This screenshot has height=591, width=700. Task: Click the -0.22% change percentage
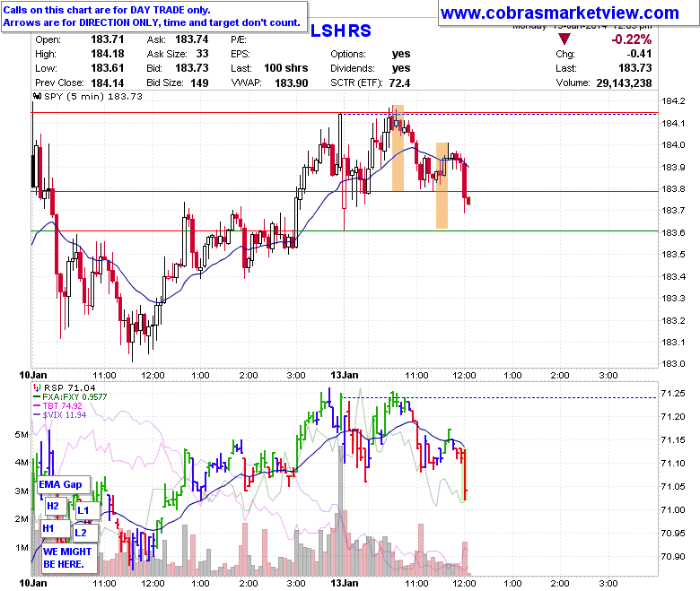pos(631,39)
